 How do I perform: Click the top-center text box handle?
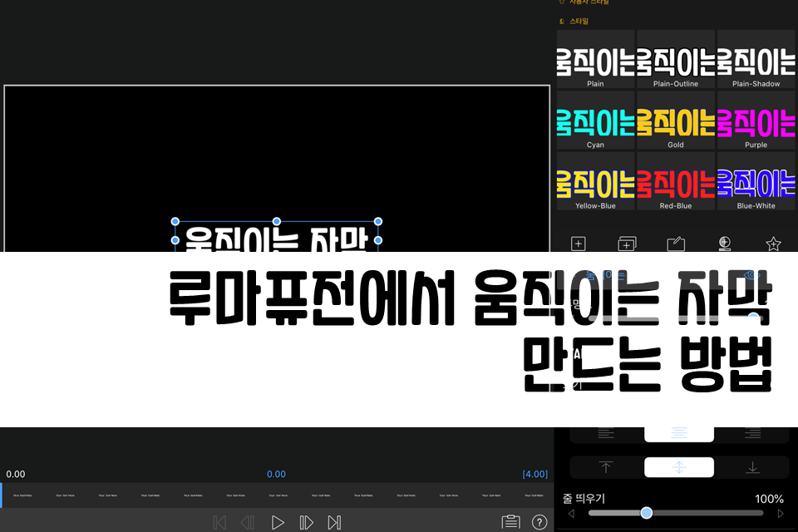click(277, 221)
